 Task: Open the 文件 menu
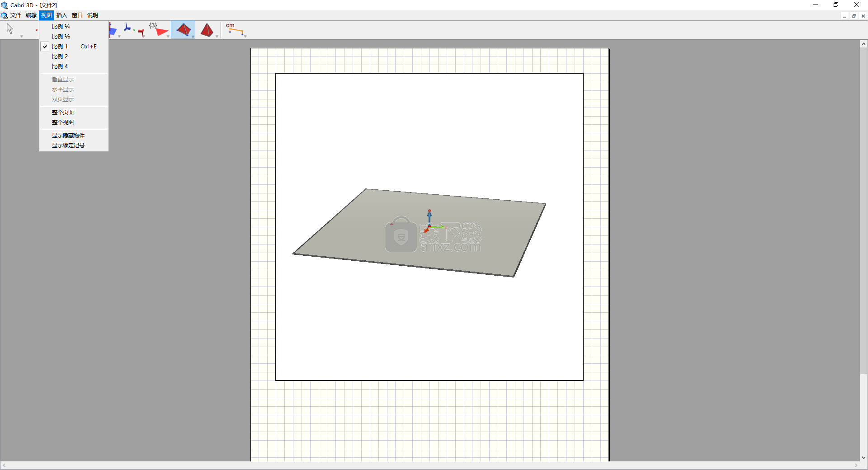16,15
